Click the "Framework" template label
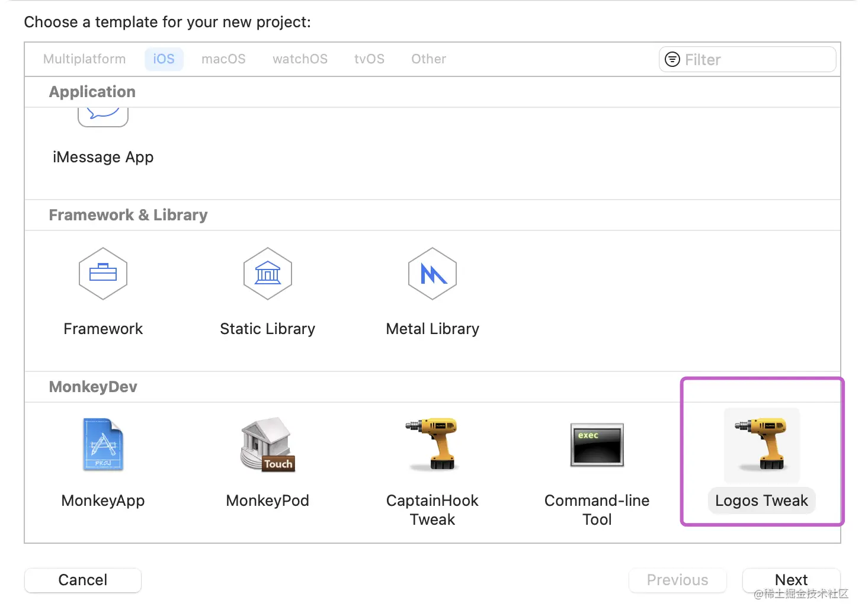This screenshot has width=865, height=616. (x=103, y=329)
